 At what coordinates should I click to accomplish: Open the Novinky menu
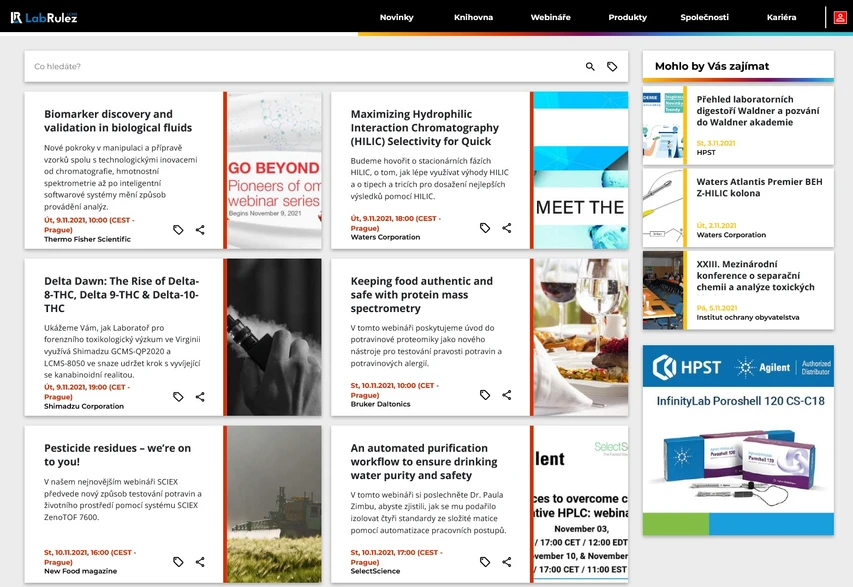click(397, 17)
